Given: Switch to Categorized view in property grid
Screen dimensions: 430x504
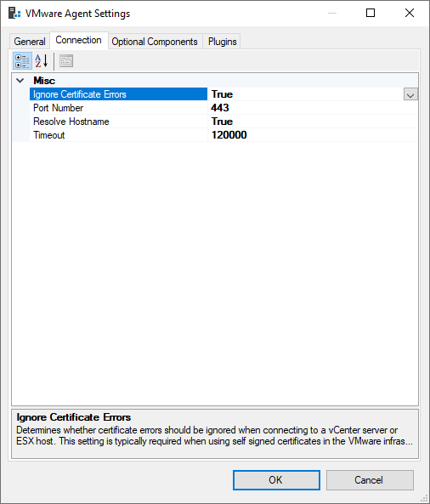Looking at the screenshot, I should pos(22,61).
